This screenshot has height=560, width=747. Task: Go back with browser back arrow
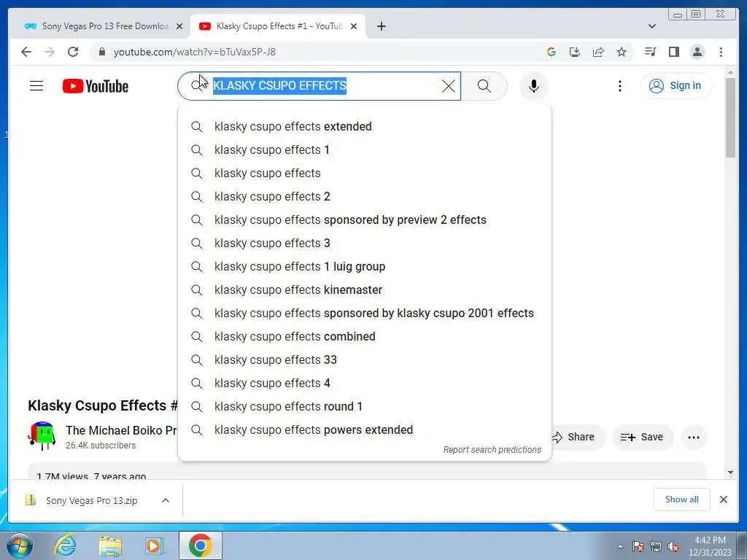(26, 52)
